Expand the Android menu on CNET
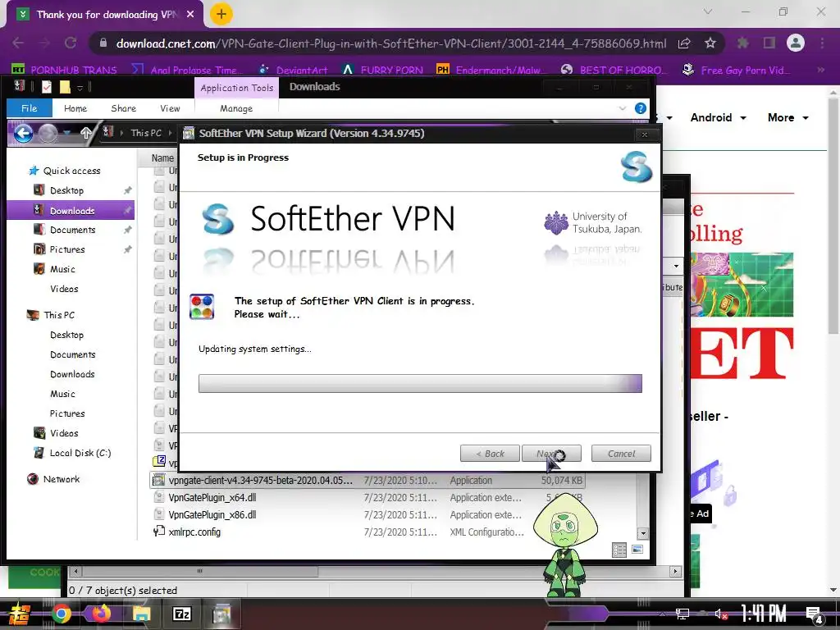The image size is (840, 630). (x=718, y=117)
